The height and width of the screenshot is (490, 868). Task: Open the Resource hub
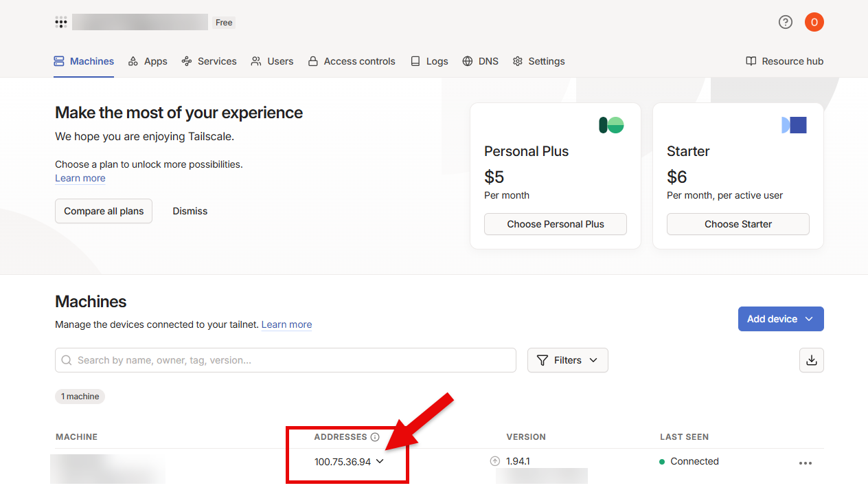pos(784,61)
